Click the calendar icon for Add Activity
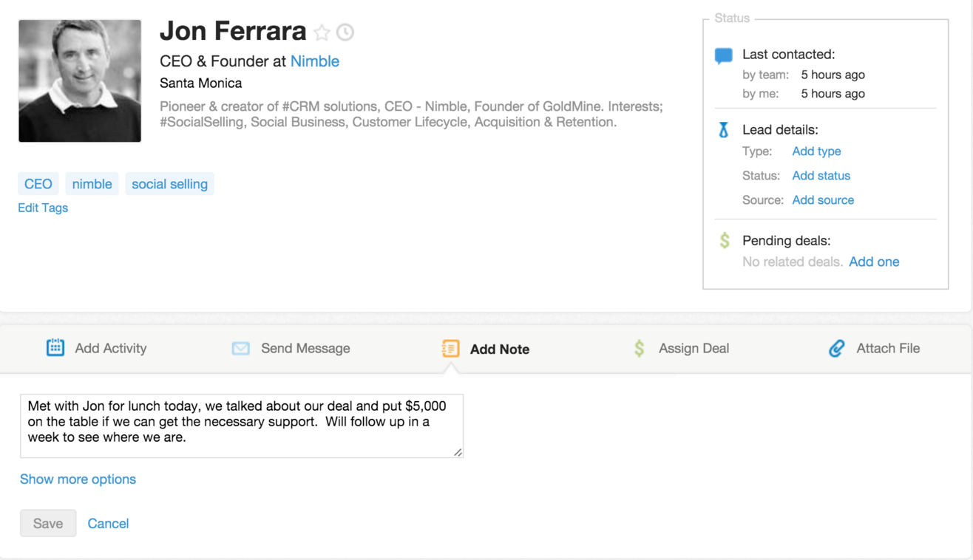The image size is (973, 560). coord(55,348)
